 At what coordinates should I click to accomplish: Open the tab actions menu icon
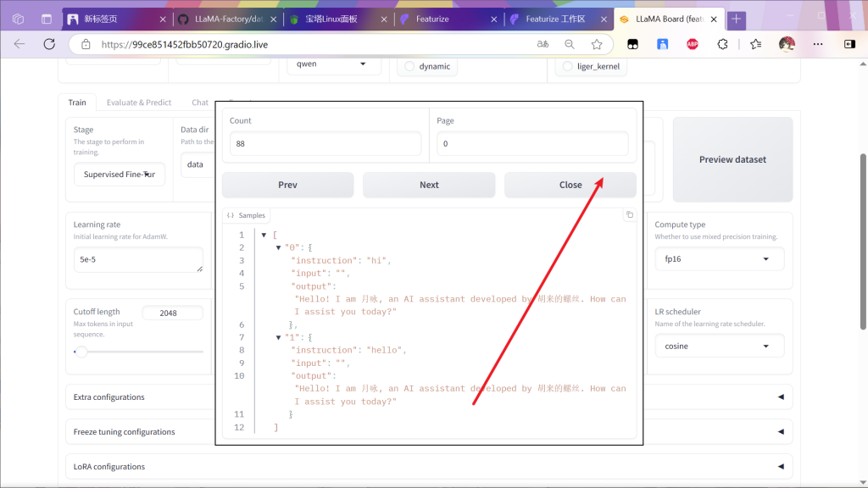click(x=47, y=19)
